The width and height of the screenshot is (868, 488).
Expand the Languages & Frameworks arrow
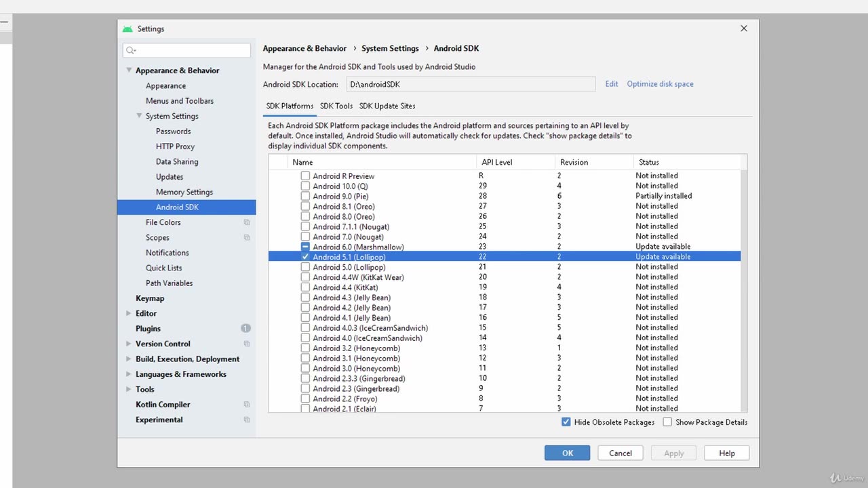[x=129, y=374]
